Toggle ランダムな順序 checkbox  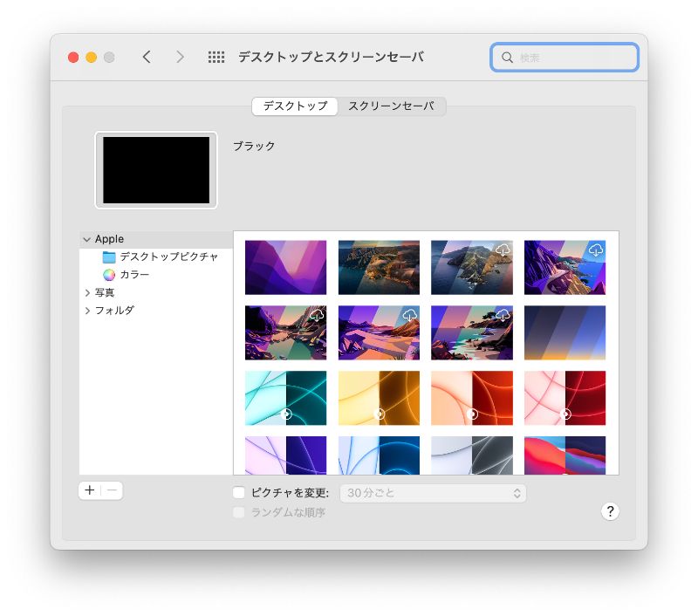coord(239,512)
